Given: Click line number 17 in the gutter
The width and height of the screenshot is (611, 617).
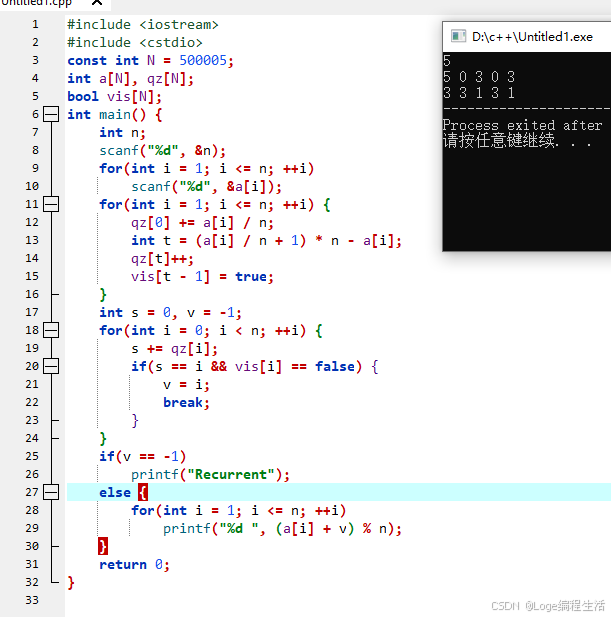Looking at the screenshot, I should (32, 312).
